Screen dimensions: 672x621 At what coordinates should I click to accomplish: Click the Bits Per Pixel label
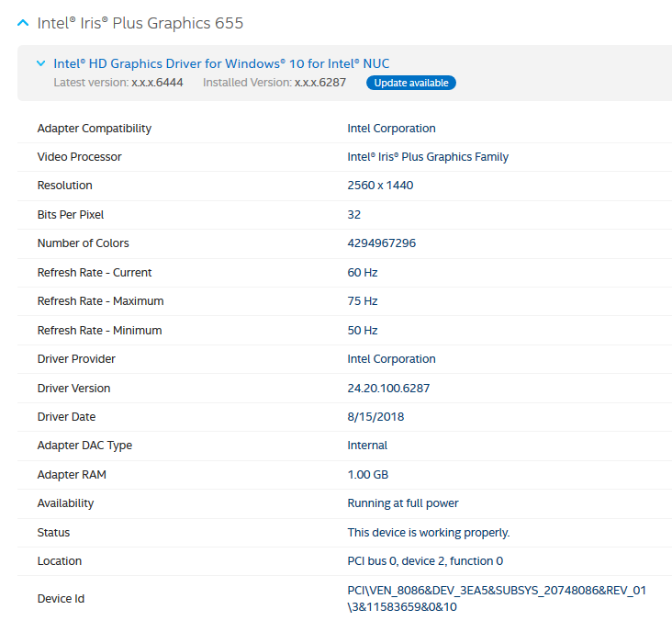[71, 214]
